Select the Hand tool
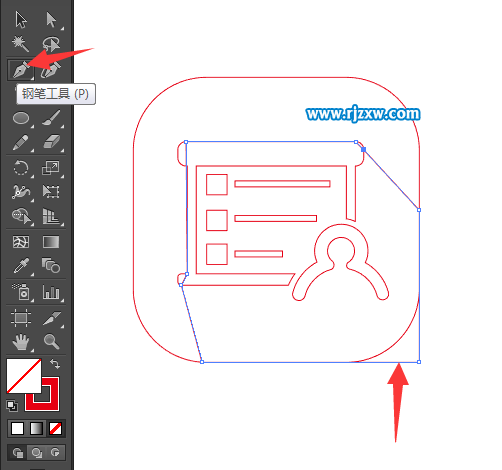This screenshot has width=502, height=470. [21, 342]
